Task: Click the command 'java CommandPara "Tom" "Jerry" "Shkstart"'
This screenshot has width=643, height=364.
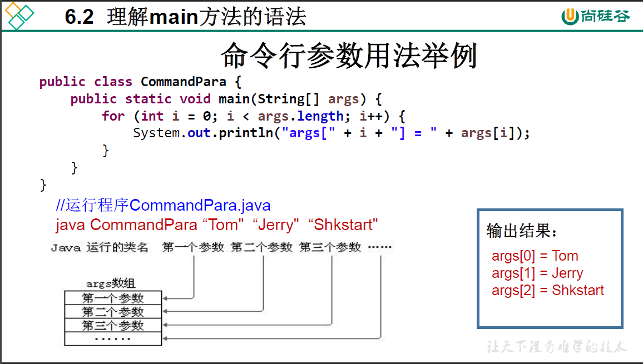Action: (x=216, y=225)
